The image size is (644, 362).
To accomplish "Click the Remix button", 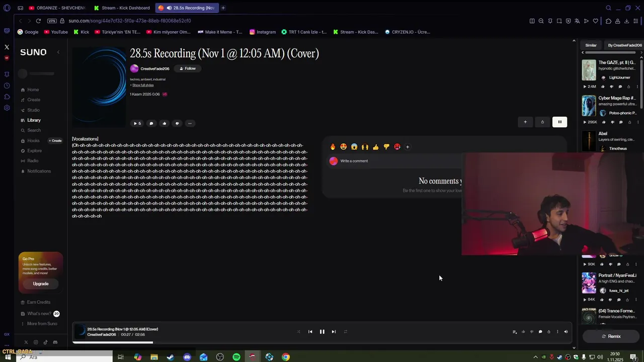I will [x=611, y=336].
